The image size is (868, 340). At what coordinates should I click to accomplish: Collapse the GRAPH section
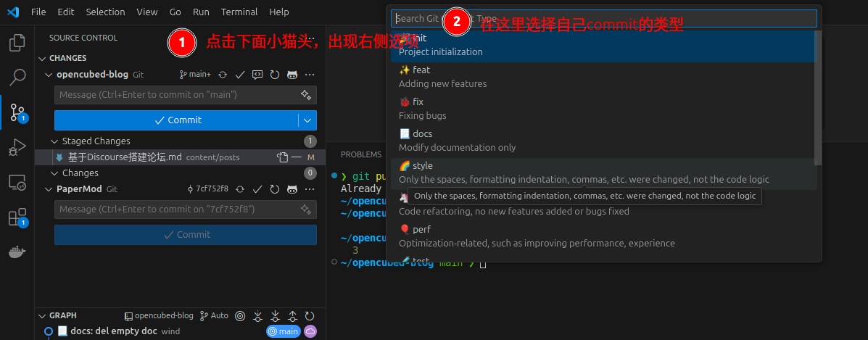(41, 316)
